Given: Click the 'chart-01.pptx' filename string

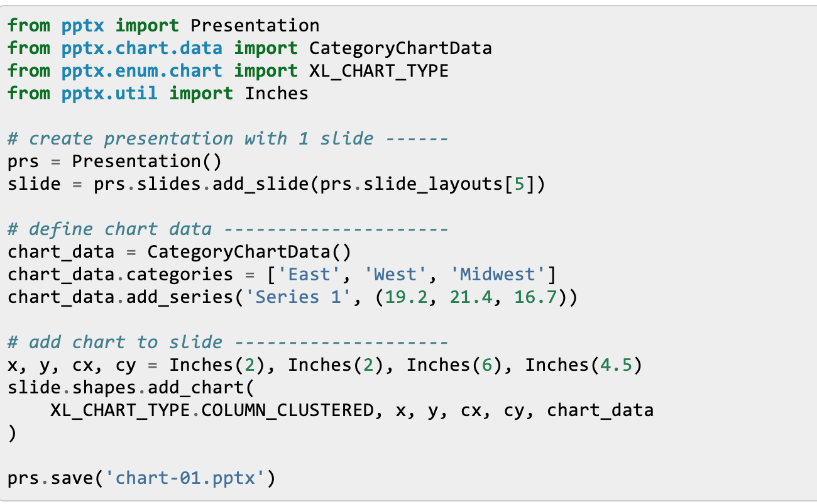Looking at the screenshot, I should click(x=185, y=478).
